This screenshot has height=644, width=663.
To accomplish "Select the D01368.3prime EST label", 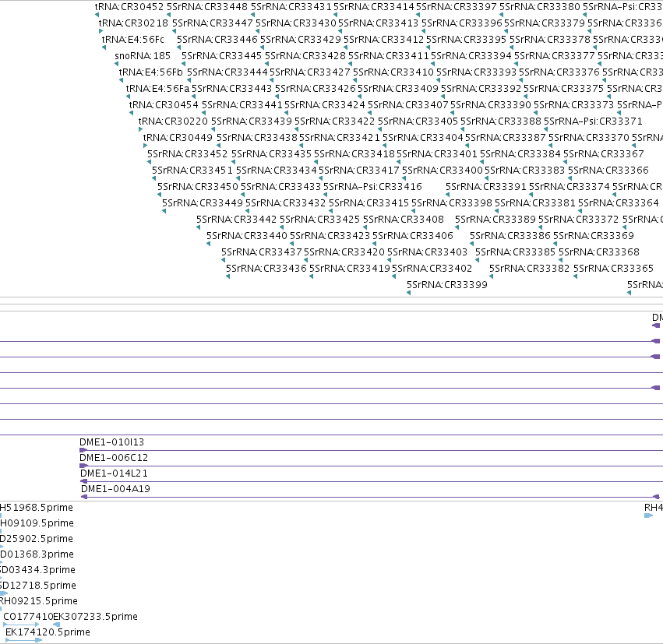I will point(37,554).
